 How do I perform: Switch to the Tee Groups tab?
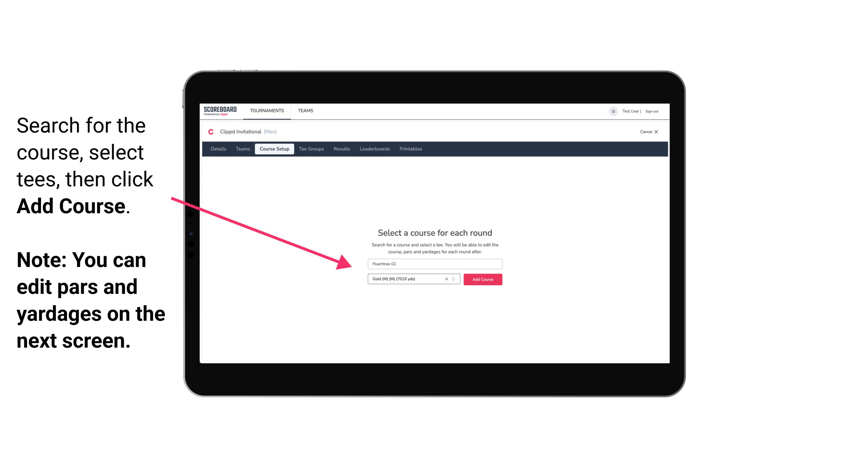311,149
